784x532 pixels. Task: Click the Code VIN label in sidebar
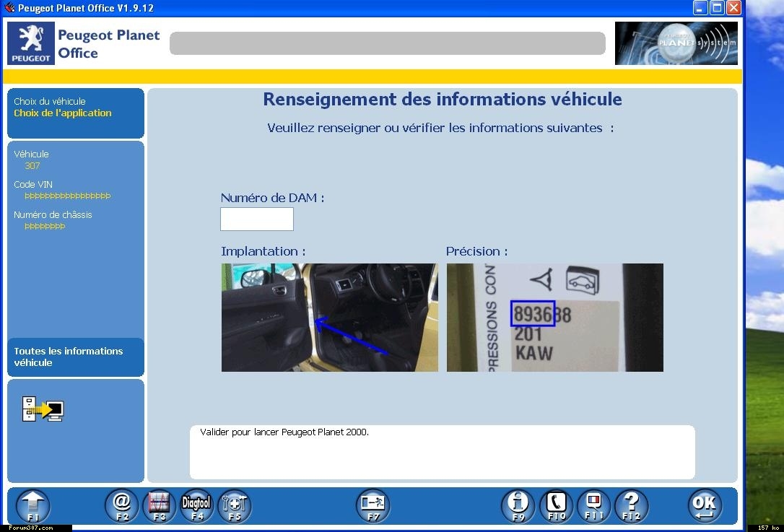tap(33, 185)
